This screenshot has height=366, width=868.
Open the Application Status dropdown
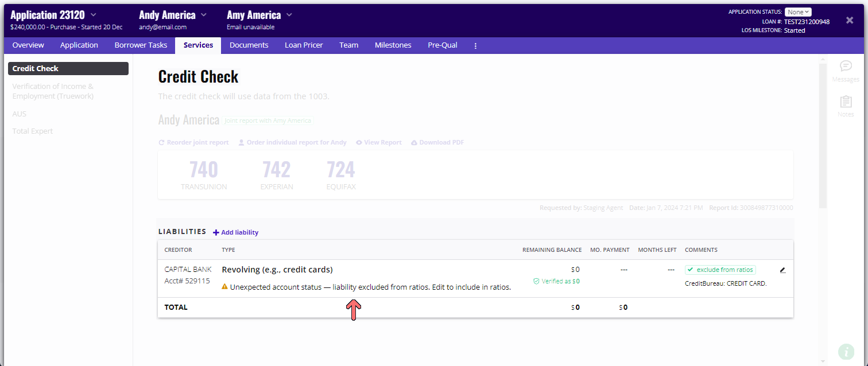[798, 12]
